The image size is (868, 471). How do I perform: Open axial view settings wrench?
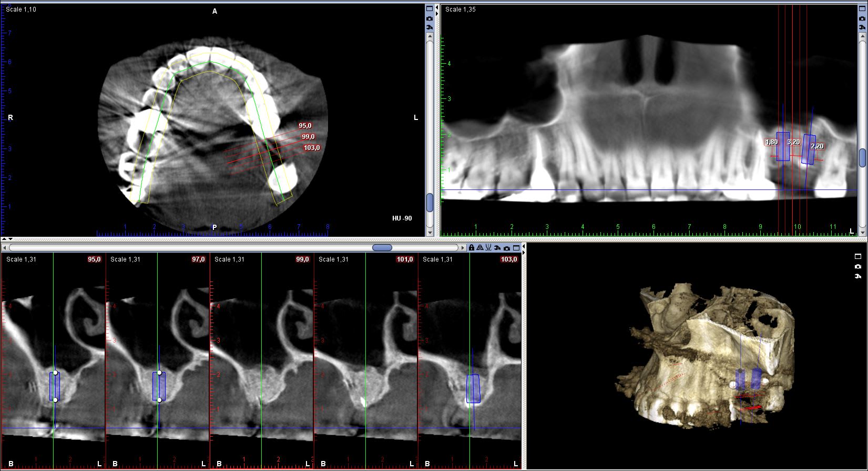click(430, 27)
